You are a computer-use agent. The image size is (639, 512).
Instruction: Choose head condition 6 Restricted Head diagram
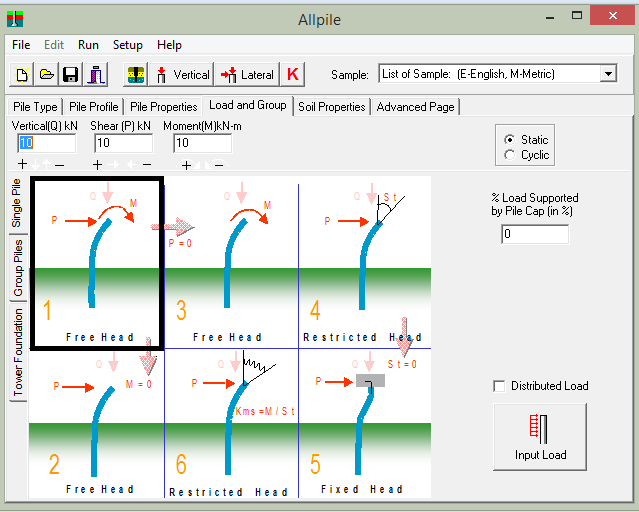point(231,424)
